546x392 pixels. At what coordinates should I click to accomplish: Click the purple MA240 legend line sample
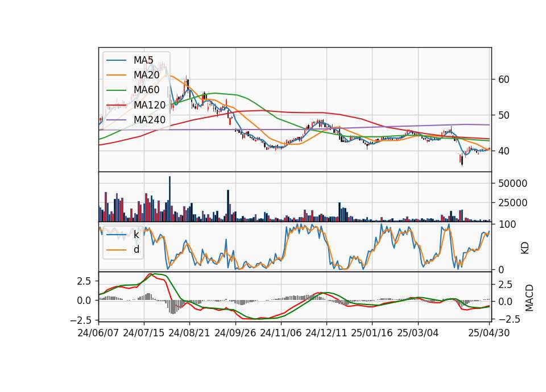click(x=116, y=120)
